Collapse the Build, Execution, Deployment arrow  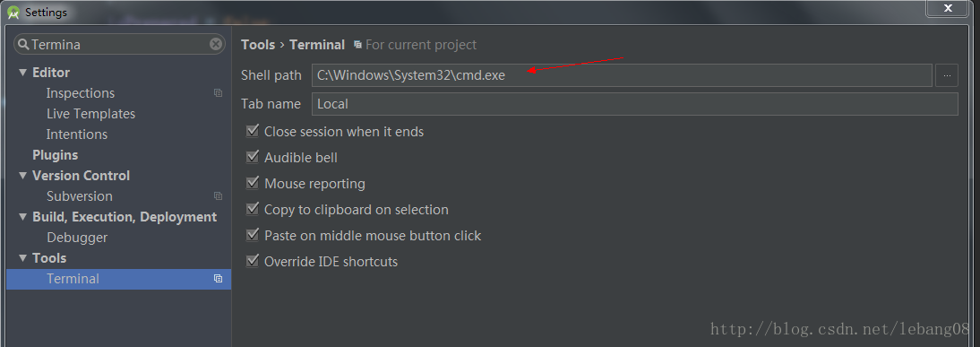pyautogui.click(x=23, y=217)
